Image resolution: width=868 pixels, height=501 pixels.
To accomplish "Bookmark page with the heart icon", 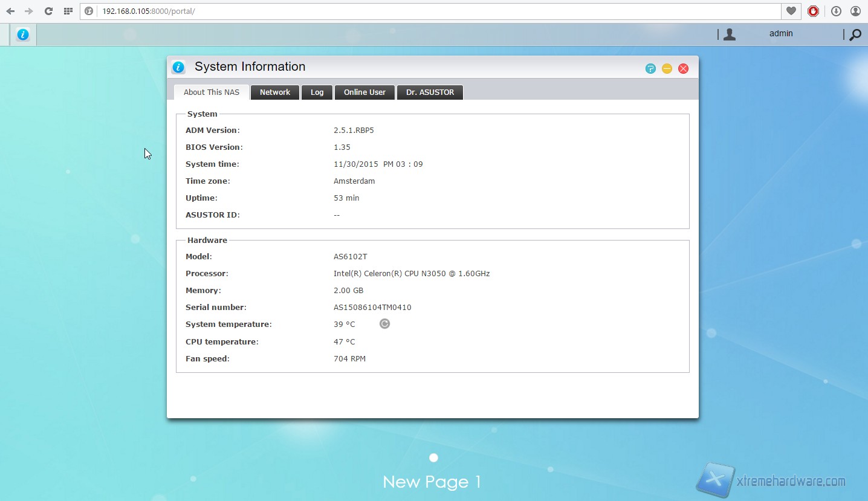I will click(x=791, y=11).
